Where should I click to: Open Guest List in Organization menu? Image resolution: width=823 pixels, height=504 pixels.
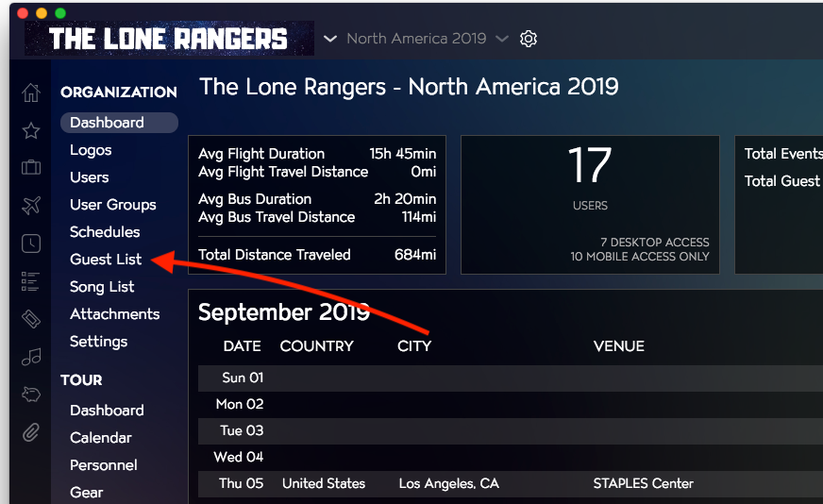[106, 260]
